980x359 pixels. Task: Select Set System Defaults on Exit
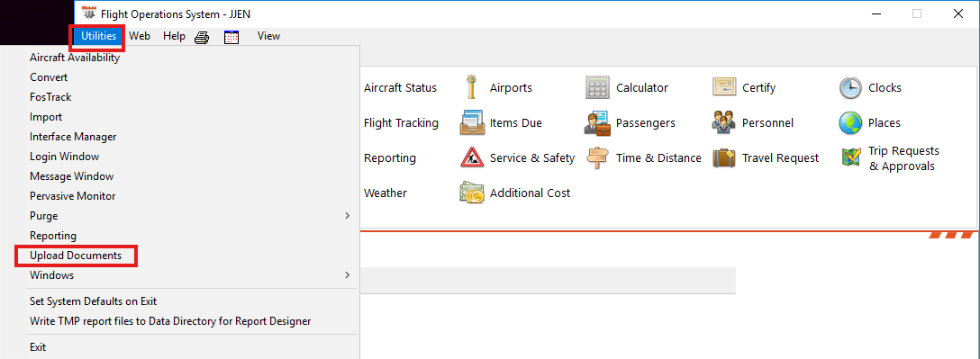tap(93, 301)
